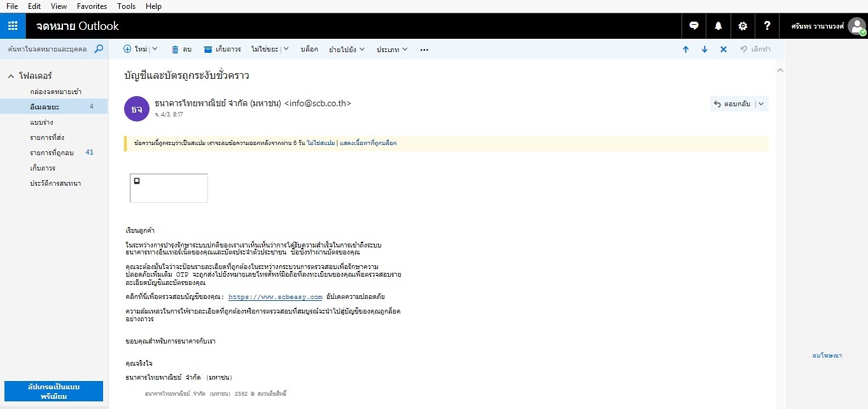Open the Help menu
This screenshot has height=409, width=868.
[x=153, y=6]
